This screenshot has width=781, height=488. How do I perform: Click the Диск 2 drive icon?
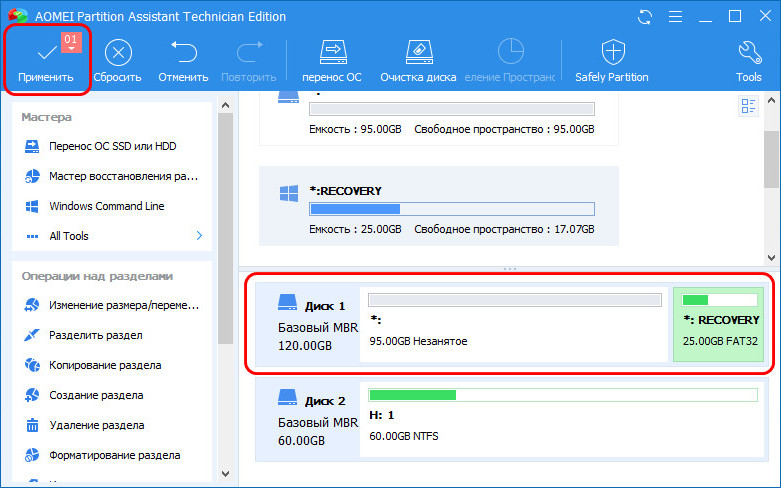(x=287, y=397)
